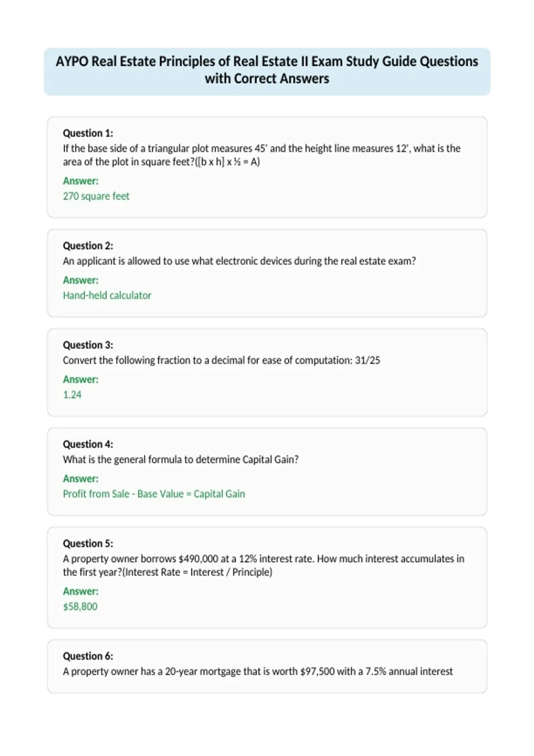Select the answer 1.24
The width and height of the screenshot is (534, 756).
pyautogui.click(x=72, y=394)
